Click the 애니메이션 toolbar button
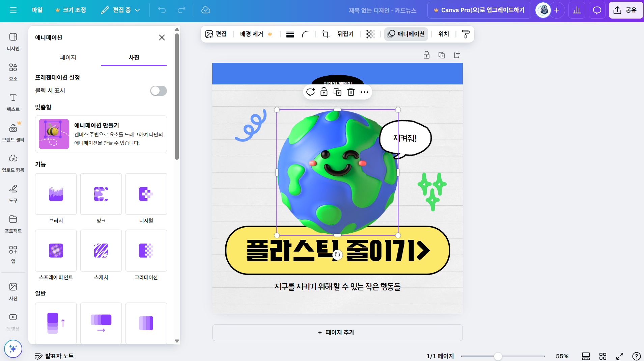Screen dimensions: 644x361 click(x=406, y=34)
